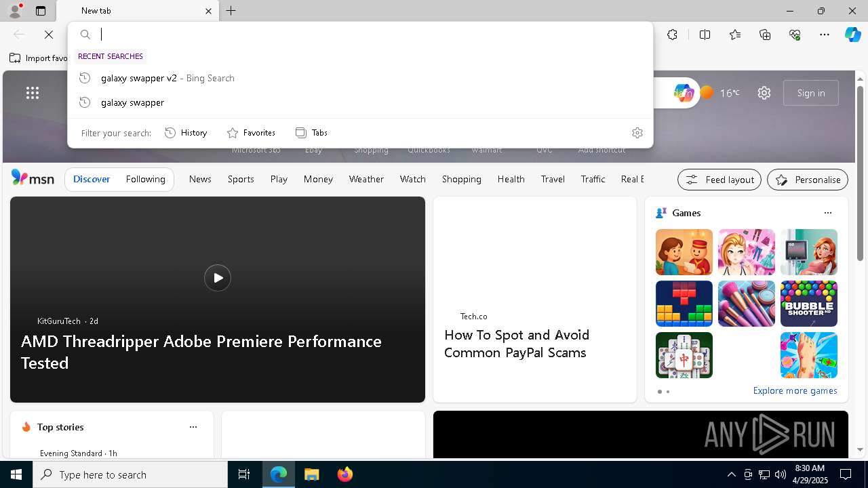Select recent search galaxy swapper
This screenshot has width=868, height=488.
(x=360, y=102)
